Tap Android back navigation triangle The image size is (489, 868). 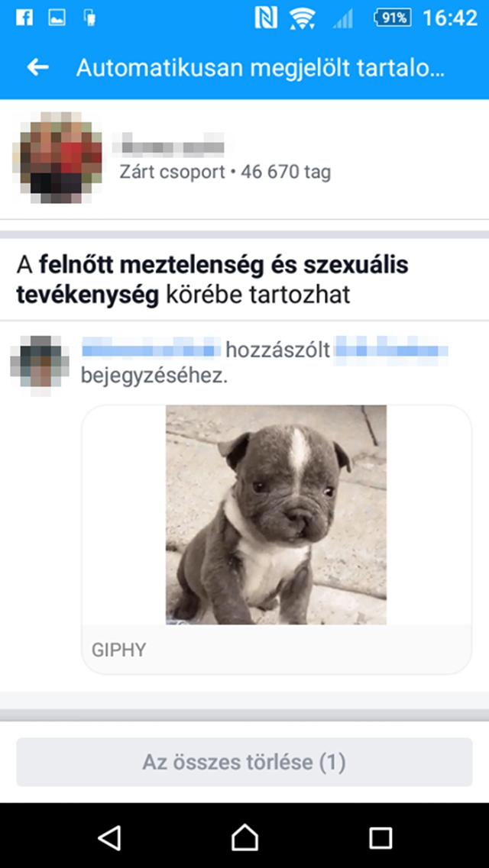pyautogui.click(x=110, y=837)
